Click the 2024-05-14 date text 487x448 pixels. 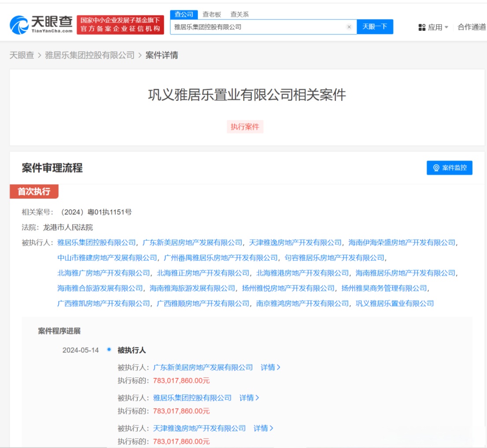[x=81, y=350]
